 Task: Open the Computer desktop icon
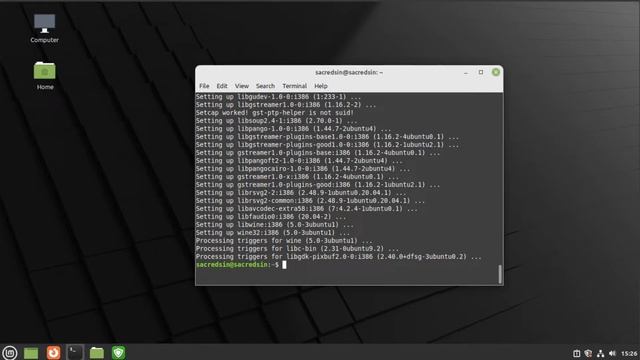coord(44,29)
